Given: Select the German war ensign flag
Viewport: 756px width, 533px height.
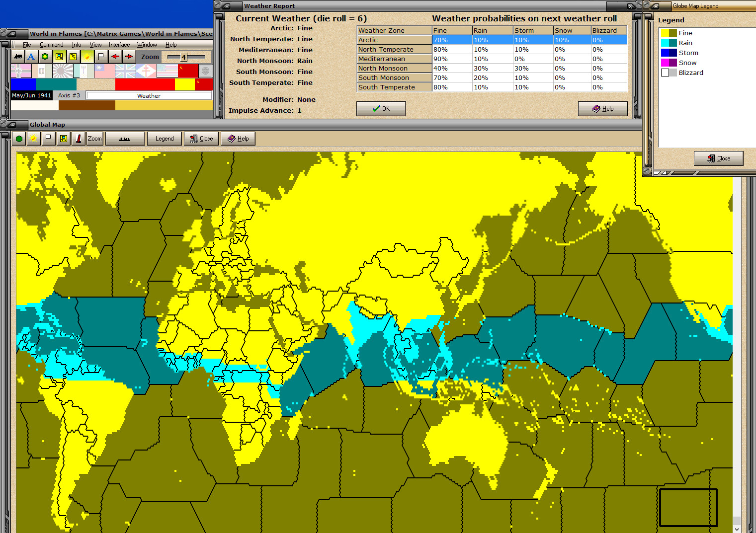Looking at the screenshot, I should [x=21, y=71].
